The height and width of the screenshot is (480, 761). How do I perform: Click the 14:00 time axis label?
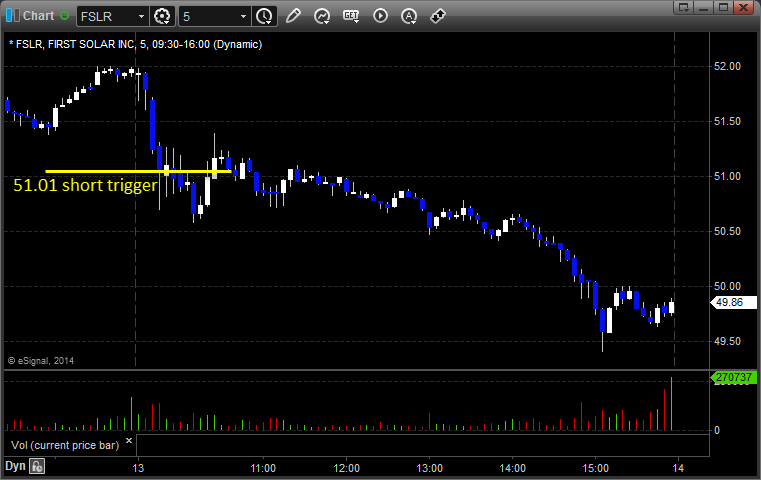[513, 468]
